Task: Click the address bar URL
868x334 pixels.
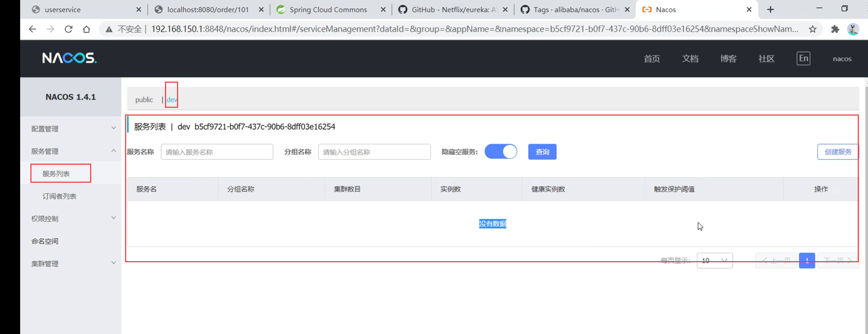Action: coord(475,29)
